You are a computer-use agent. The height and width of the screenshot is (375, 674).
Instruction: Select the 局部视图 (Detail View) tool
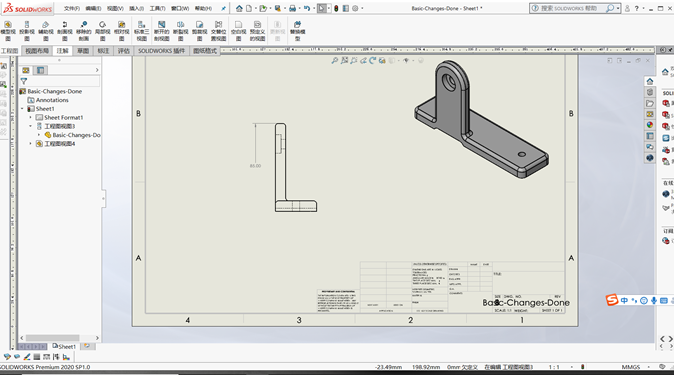pyautogui.click(x=102, y=31)
